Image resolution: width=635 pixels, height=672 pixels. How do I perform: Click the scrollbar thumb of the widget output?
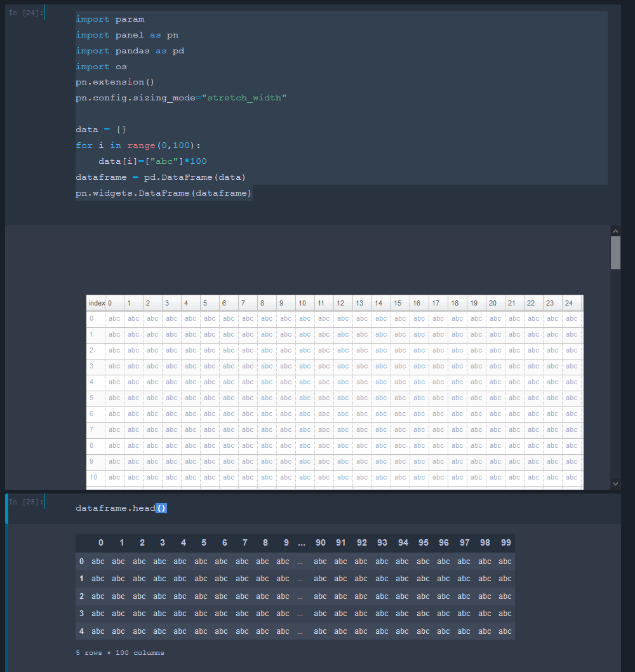tap(615, 252)
